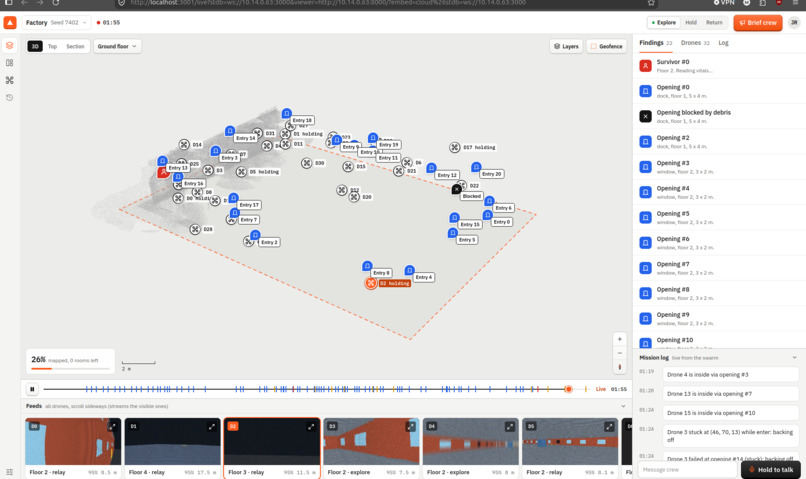Click the Entry 4 pin on map
This screenshot has width=806, height=479.
(409, 270)
